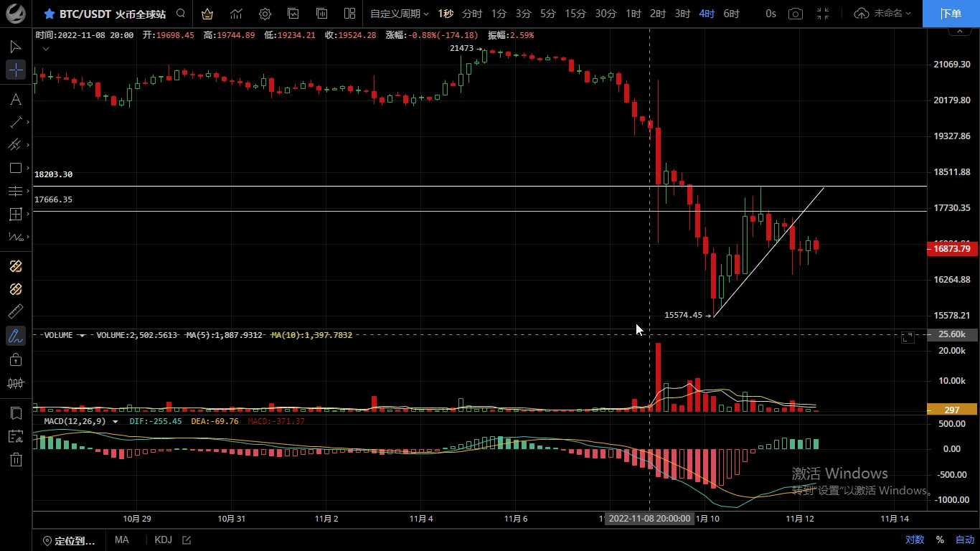980x551 pixels.
Task: Switch to the 分时 timeframe
Action: [472, 14]
